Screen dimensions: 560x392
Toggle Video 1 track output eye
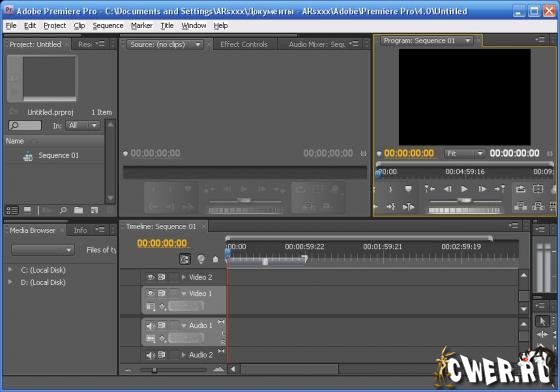tap(151, 293)
